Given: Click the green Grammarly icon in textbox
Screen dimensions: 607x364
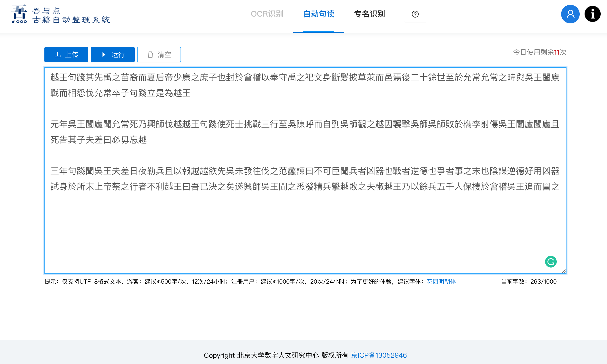Looking at the screenshot, I should pyautogui.click(x=551, y=262).
